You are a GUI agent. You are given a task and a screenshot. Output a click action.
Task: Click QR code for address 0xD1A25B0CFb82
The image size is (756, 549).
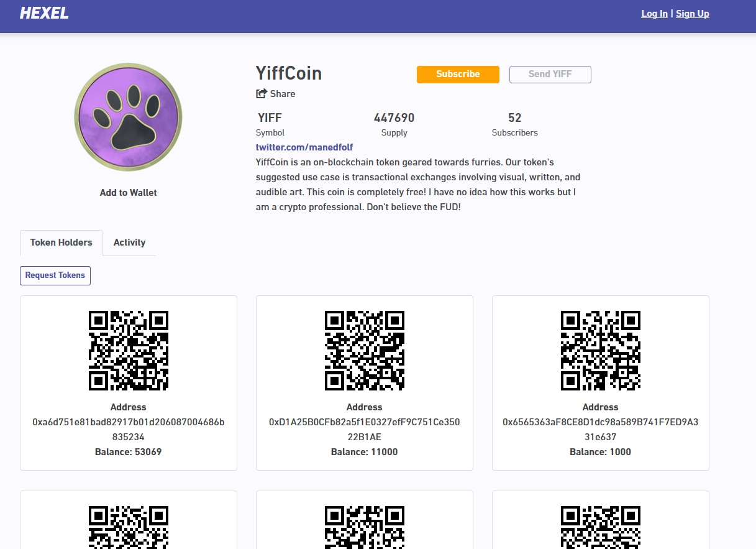pyautogui.click(x=365, y=351)
